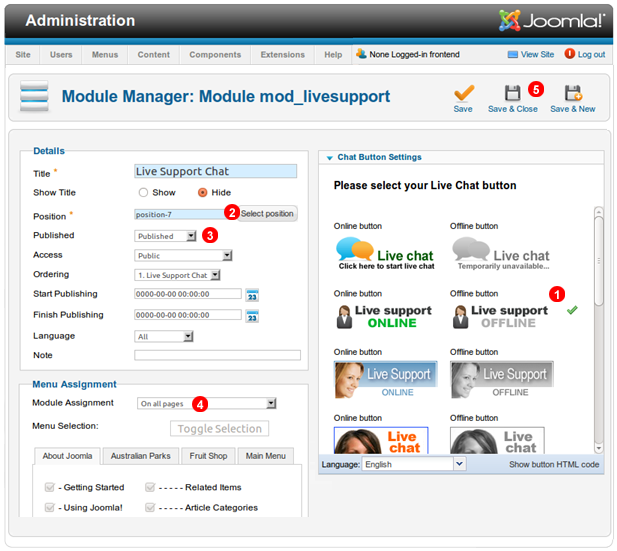Screen dimensions: 617x551
Task: Open the Components menu
Action: [x=215, y=55]
